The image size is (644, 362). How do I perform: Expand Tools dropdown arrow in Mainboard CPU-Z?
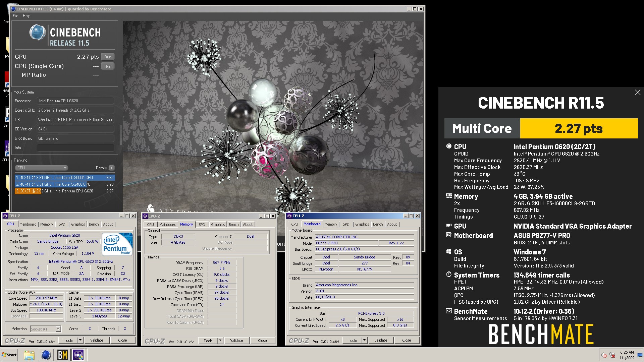pos(364,340)
